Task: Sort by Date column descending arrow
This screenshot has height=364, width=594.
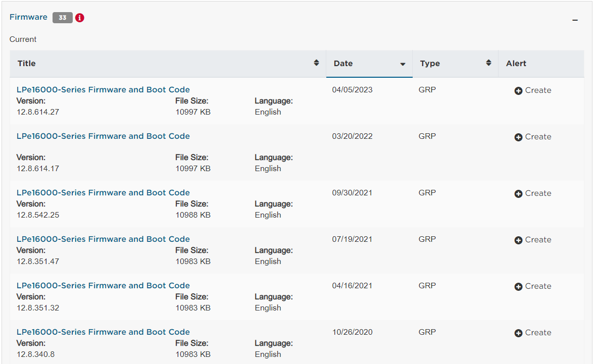Action: pos(403,64)
